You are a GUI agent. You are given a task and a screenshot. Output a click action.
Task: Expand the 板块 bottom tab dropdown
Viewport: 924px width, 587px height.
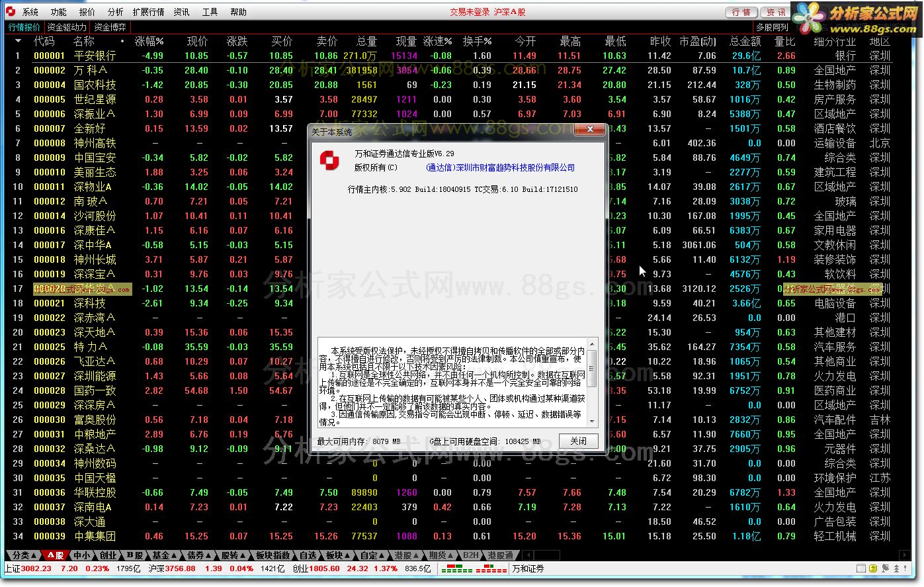pos(337,555)
